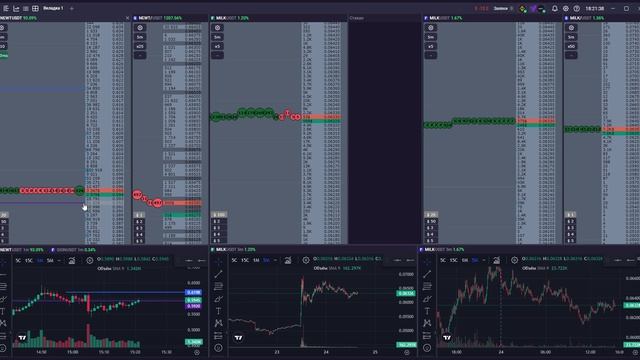
Task: Open gear settings in MILK 1.67% order book
Action: 431,28
